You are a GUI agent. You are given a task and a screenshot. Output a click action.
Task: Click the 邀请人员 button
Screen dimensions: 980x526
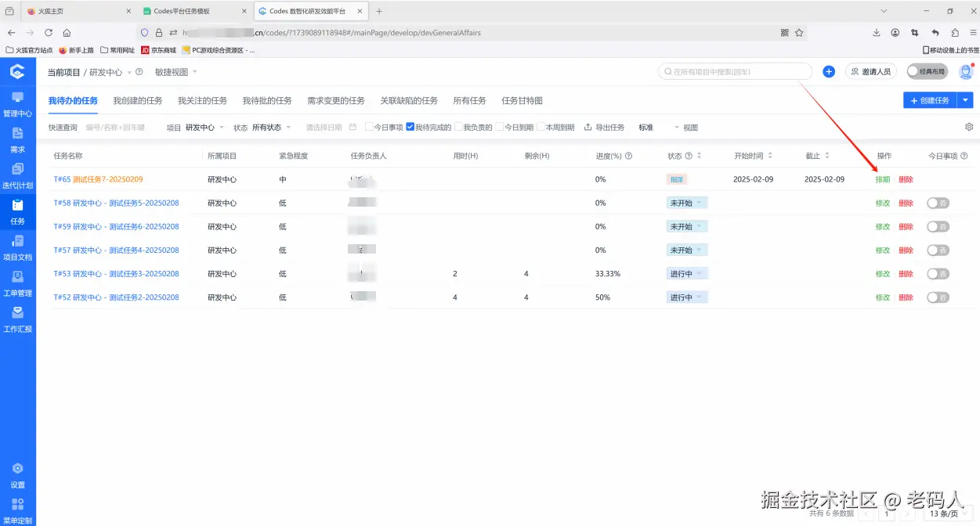(870, 71)
